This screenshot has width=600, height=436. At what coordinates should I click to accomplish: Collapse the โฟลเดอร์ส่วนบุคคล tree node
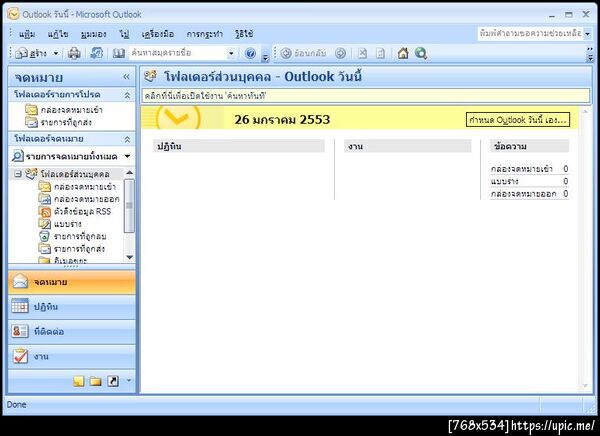click(x=18, y=174)
